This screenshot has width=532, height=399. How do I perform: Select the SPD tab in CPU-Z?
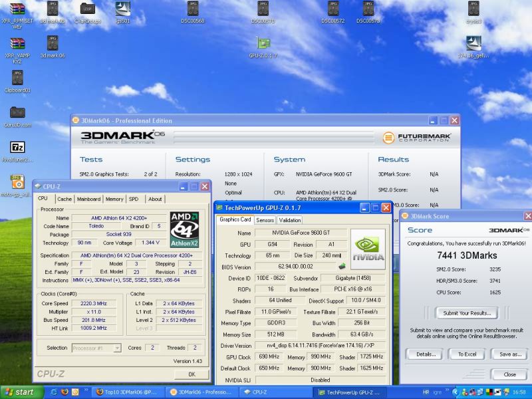pos(134,199)
